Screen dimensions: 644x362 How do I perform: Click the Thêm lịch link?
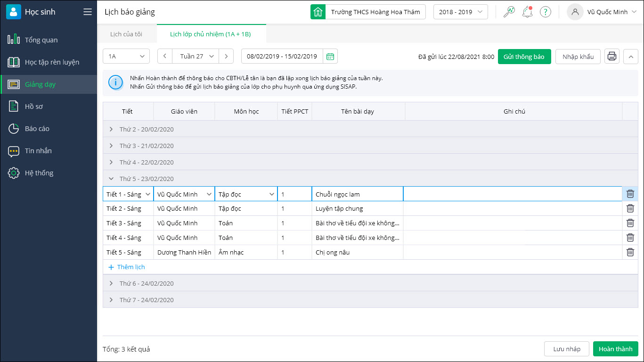click(x=127, y=267)
